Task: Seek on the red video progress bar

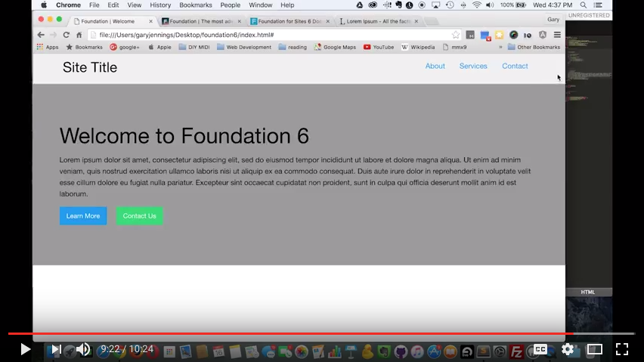Action: coord(302,333)
